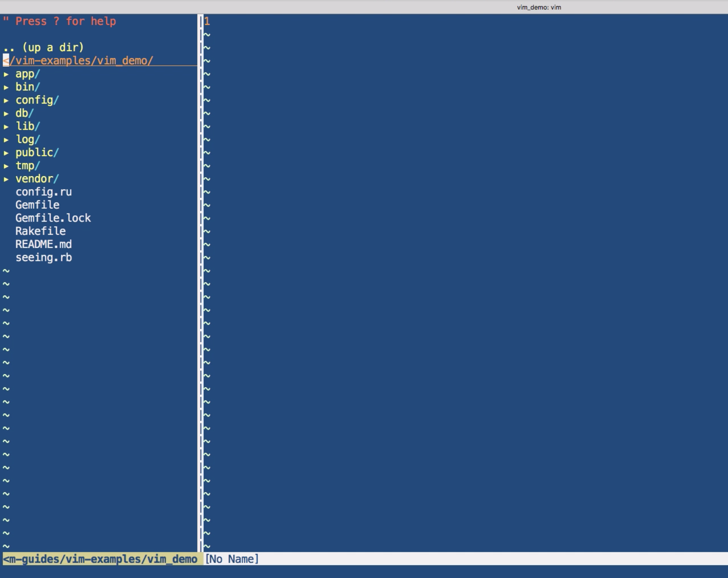
Task: Focus the [No Name] buffer status bar
Action: [232, 559]
